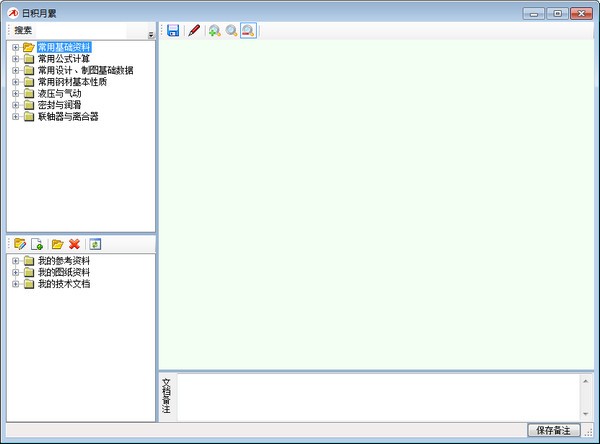This screenshot has height=444, width=600.
Task: Click the open folder icon in lower toolbar
Action: pyautogui.click(x=57, y=244)
